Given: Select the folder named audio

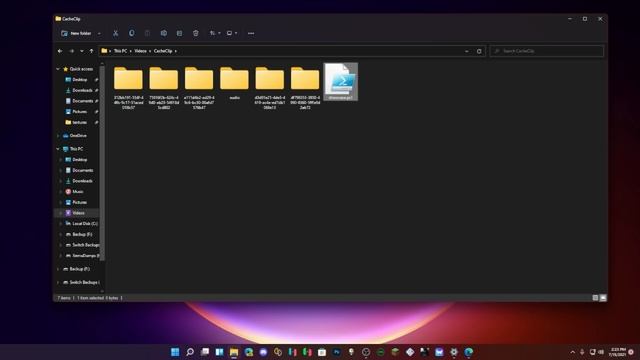Looking at the screenshot, I should click(x=234, y=83).
